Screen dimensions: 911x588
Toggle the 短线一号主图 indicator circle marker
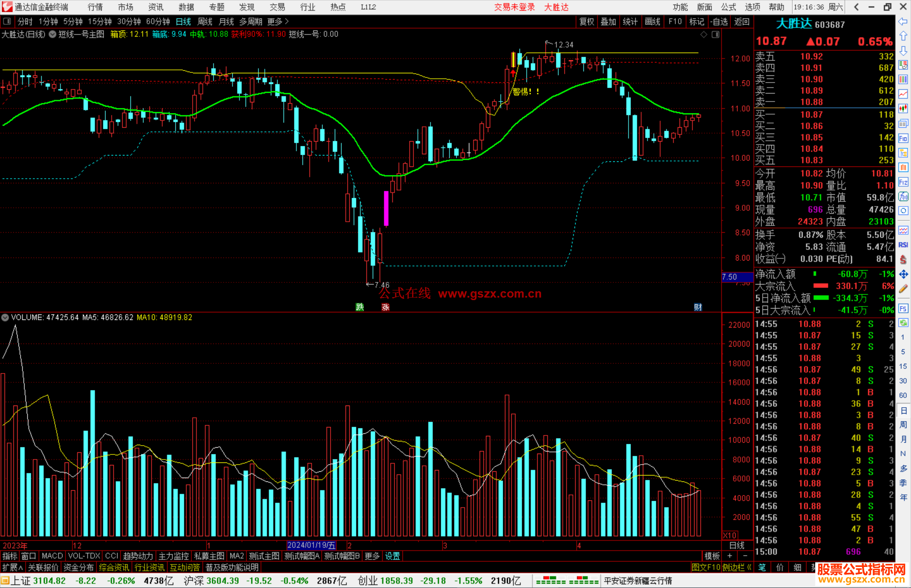(52, 35)
